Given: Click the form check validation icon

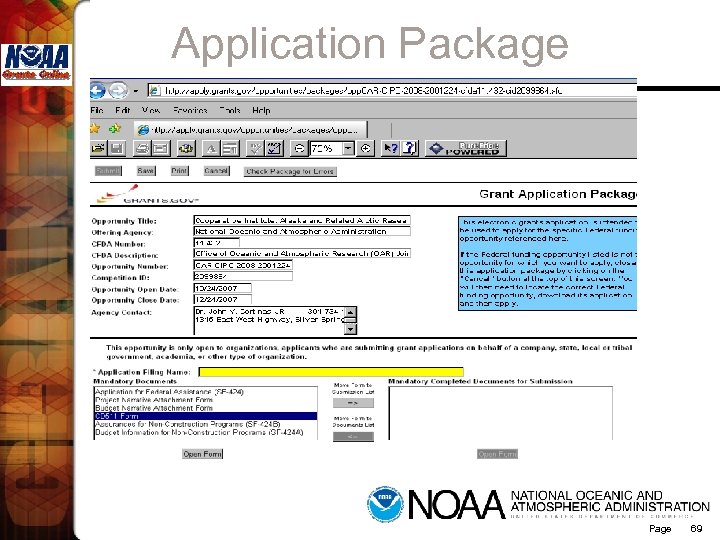Looking at the screenshot, I should [274, 148].
